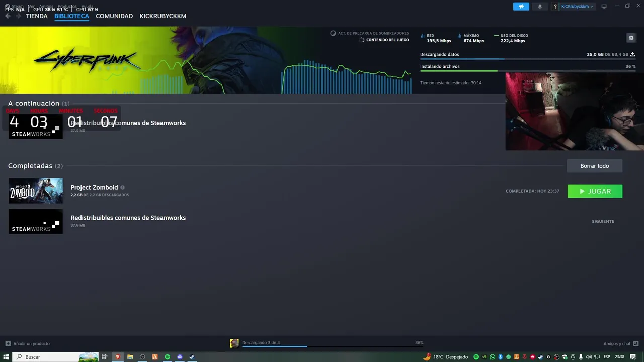The height and width of the screenshot is (362, 644).
Task: Click the WhatsApp tray icon
Action: [492, 357]
